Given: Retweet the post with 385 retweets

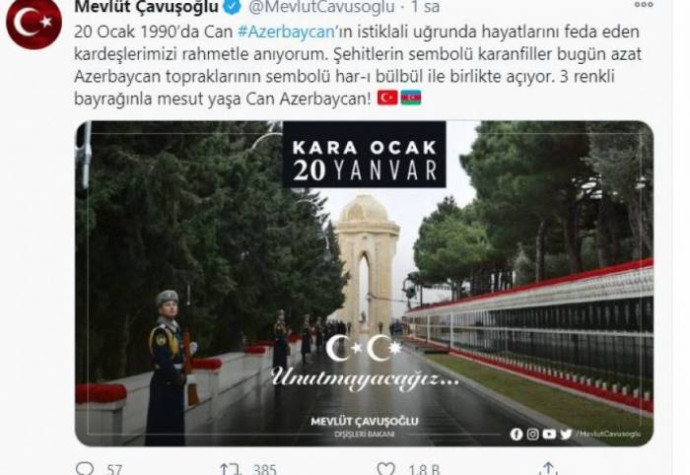Looking at the screenshot, I should (231, 469).
